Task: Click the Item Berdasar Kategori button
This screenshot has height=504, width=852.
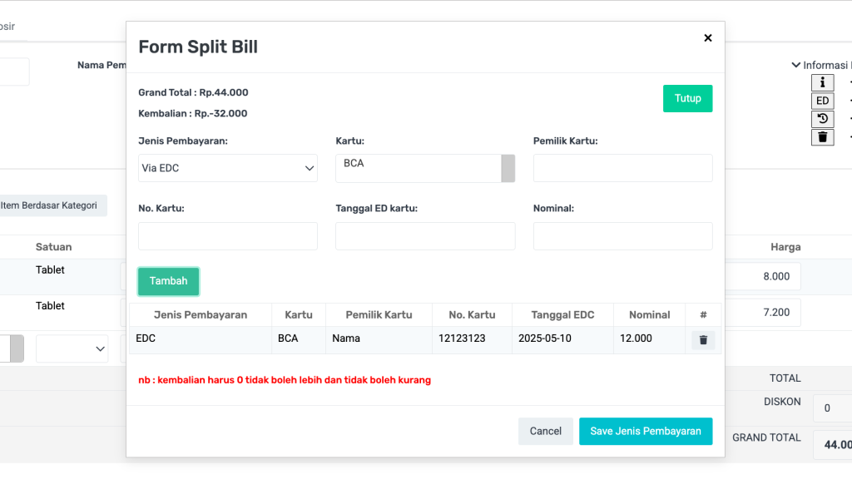Action: [x=52, y=205]
